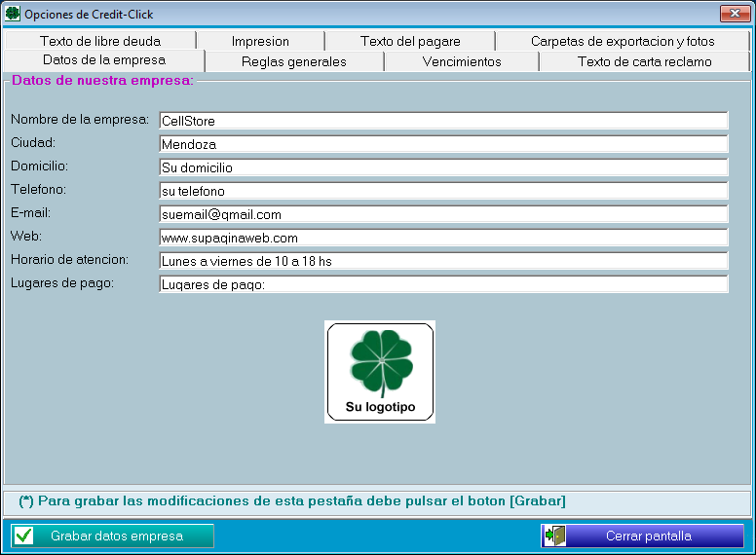The image size is (756, 555).
Task: Focus the Ciudad field containing Mendoza
Action: click(x=443, y=144)
